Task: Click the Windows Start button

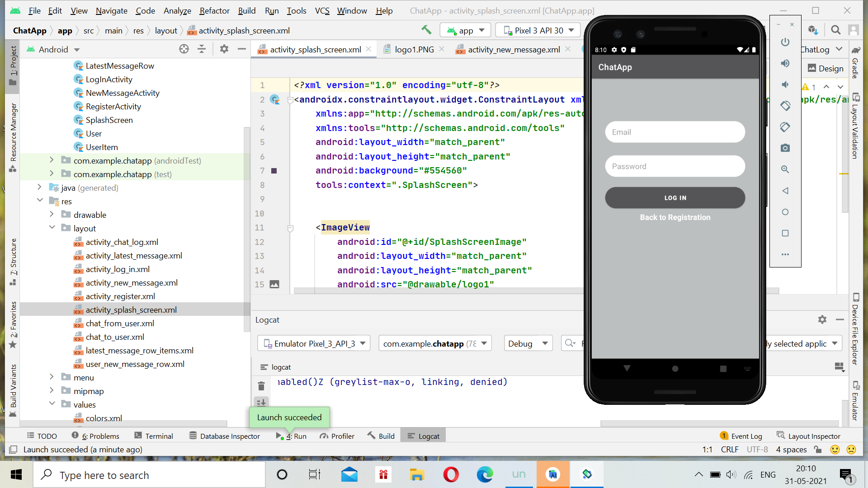Action: [x=16, y=474]
